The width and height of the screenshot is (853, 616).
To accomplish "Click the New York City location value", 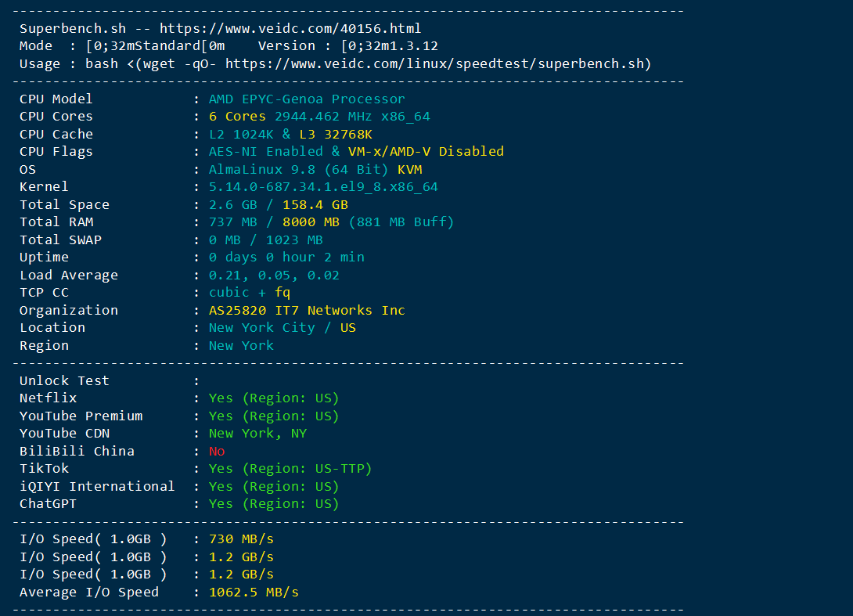I will click(x=261, y=328).
